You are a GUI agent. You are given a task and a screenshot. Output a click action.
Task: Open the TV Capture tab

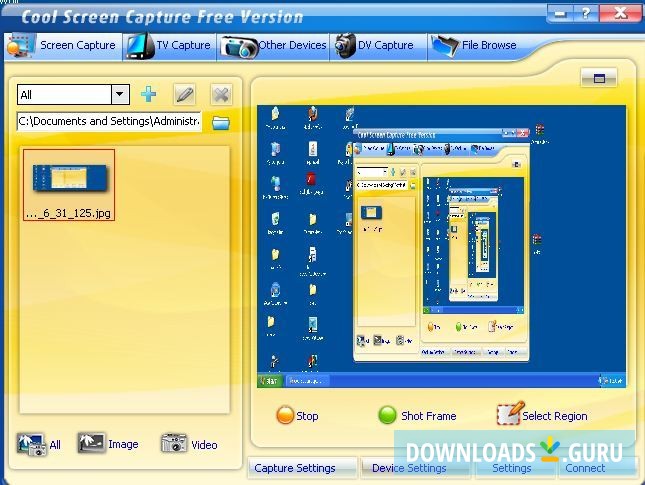click(169, 46)
